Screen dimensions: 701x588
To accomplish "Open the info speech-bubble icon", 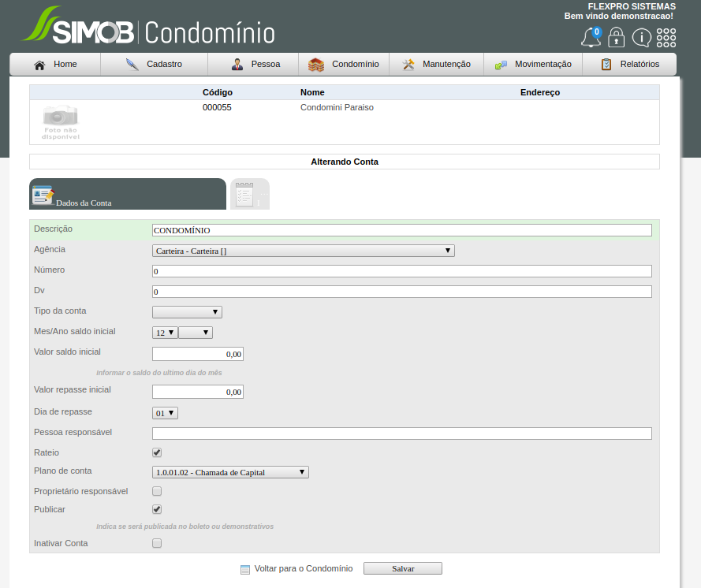I will click(642, 38).
